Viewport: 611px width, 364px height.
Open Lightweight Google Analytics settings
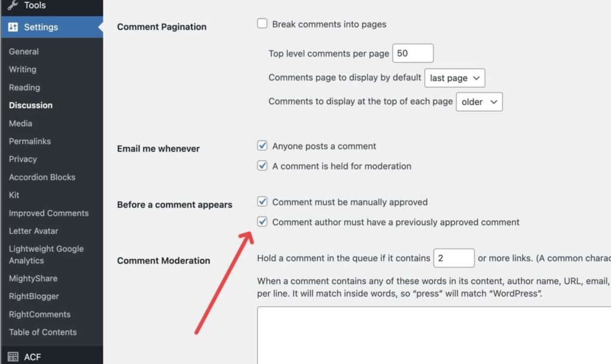pos(46,255)
